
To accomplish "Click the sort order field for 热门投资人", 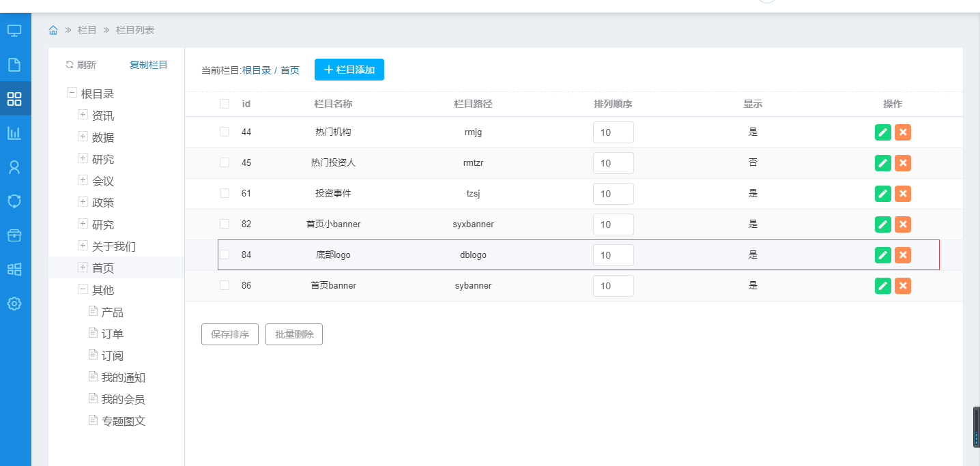I will coord(613,163).
